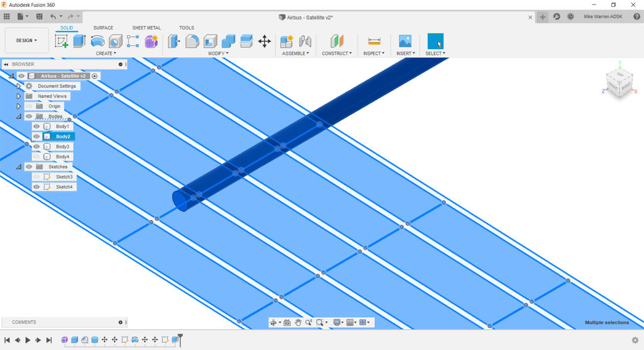Click the Save disk icon

coord(40,16)
